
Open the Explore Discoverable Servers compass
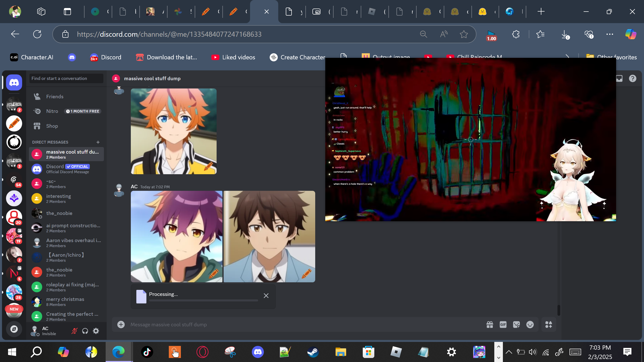[x=14, y=329]
